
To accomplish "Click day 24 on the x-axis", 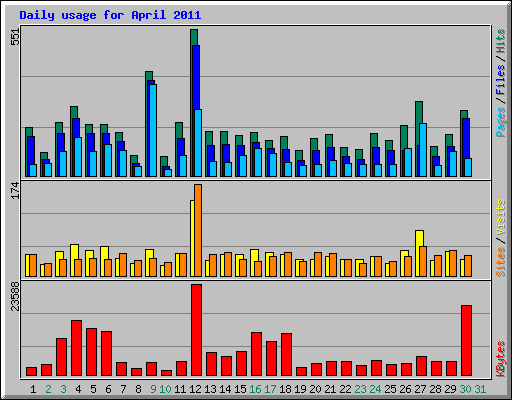I will (x=375, y=389).
